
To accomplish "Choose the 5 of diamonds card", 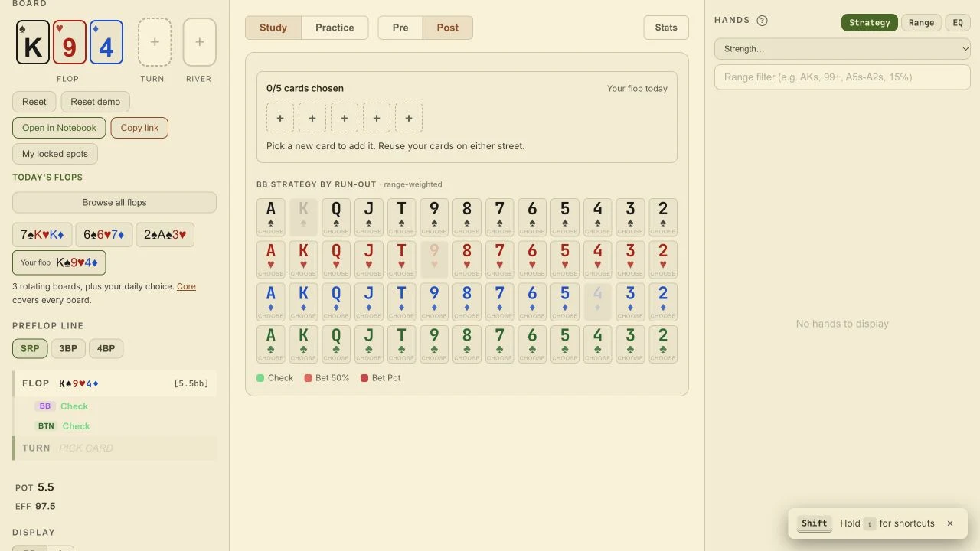I will tap(565, 302).
